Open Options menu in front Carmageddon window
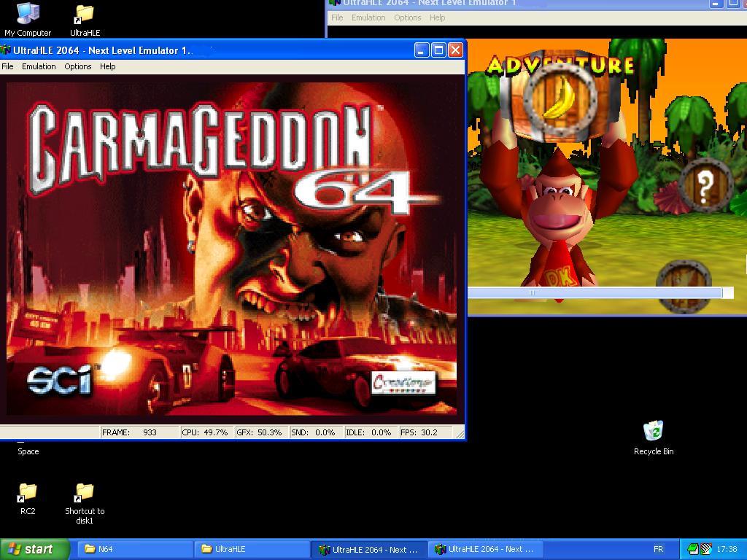 tap(77, 66)
